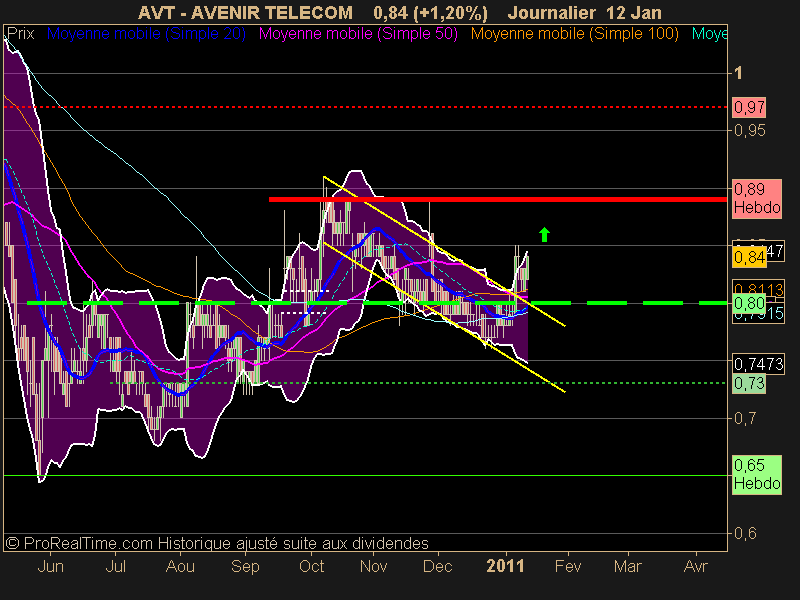Click the 'Sep' time axis label
The height and width of the screenshot is (600, 800).
tap(245, 566)
